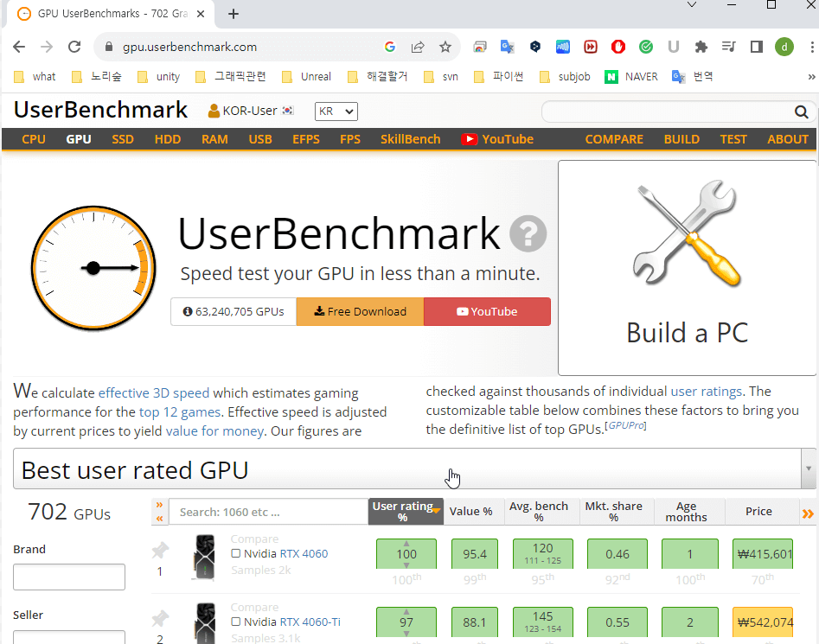Screen dimensions: 819x644
Task: Toggle the browser side panel icon
Action: pyautogui.click(x=757, y=47)
